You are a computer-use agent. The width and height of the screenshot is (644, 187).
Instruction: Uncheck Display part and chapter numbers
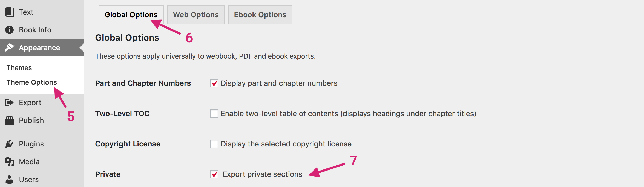[214, 83]
